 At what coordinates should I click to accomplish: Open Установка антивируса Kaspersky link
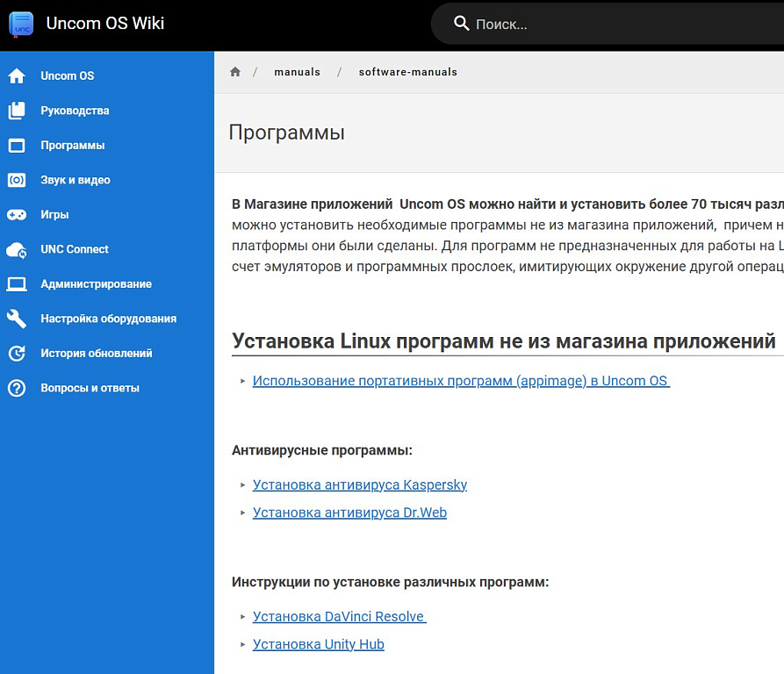[x=359, y=484]
